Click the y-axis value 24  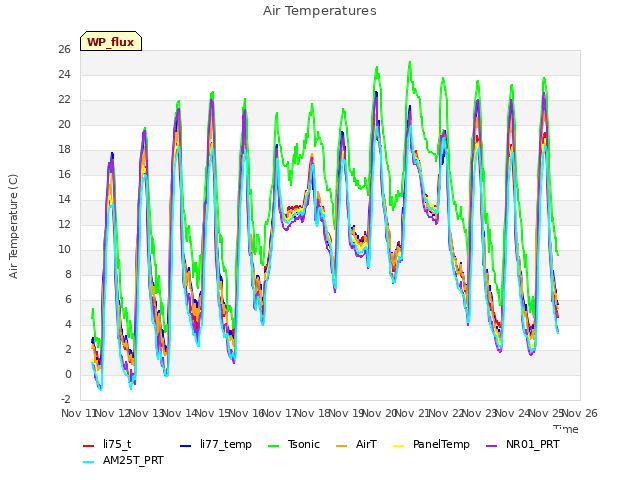(x=64, y=74)
